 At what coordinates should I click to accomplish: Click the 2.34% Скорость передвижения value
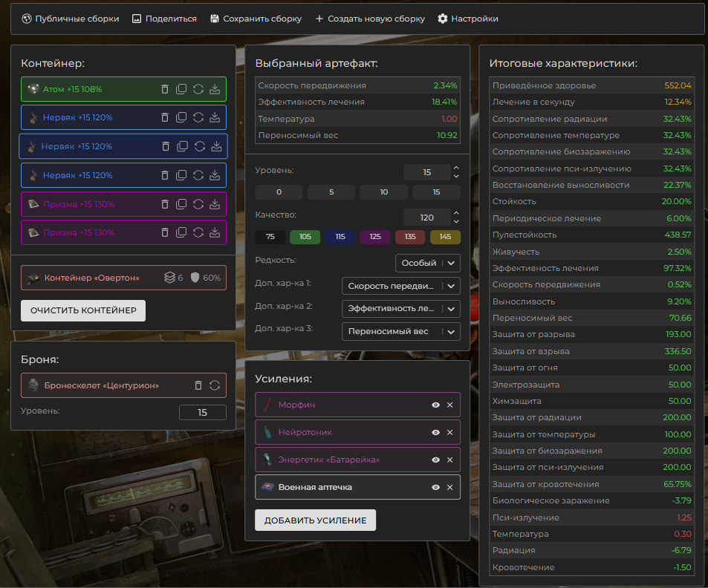[x=445, y=85]
